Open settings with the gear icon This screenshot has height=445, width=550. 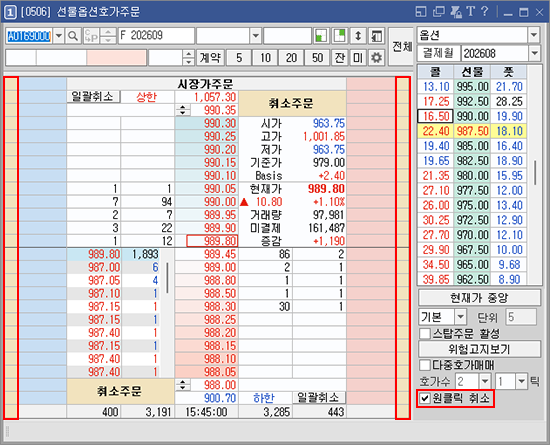click(376, 58)
